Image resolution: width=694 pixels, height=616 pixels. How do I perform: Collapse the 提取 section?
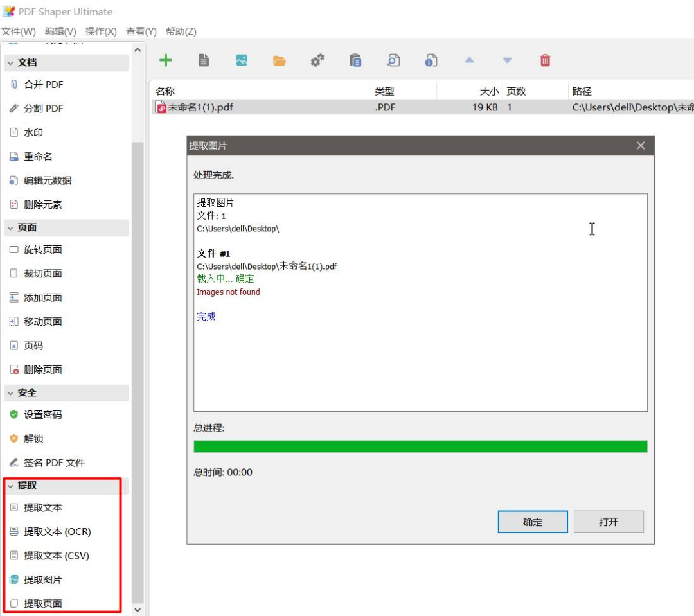coord(66,486)
